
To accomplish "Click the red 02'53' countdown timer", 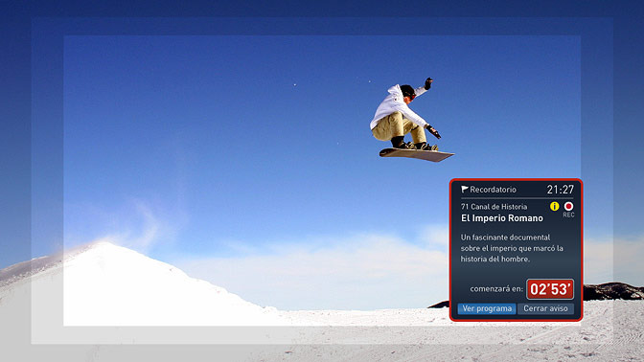I will [x=550, y=289].
